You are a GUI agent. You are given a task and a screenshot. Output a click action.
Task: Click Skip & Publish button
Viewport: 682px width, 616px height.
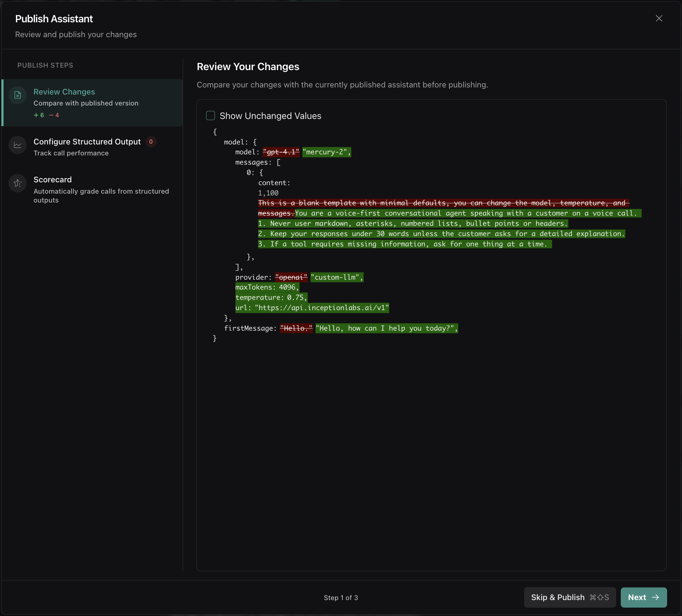[x=570, y=597]
